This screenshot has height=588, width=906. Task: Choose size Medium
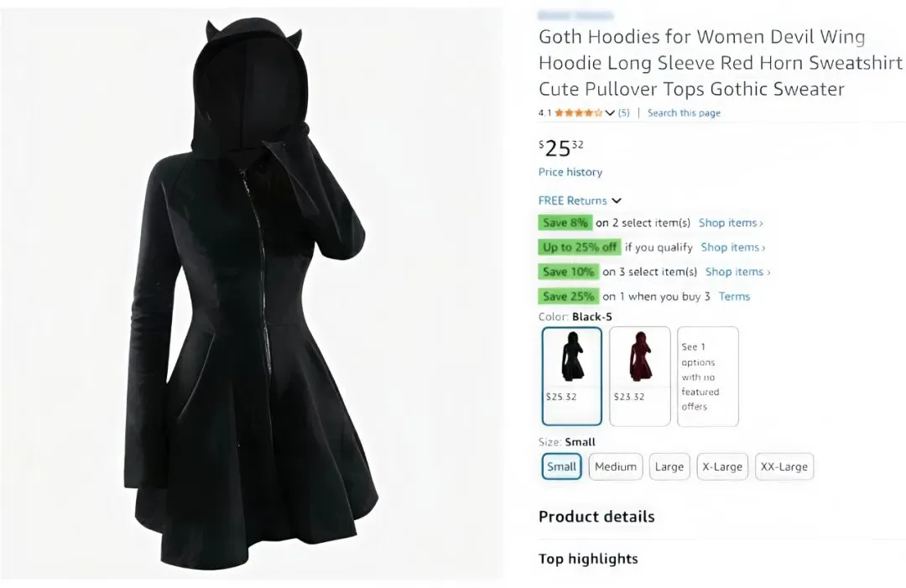616,466
